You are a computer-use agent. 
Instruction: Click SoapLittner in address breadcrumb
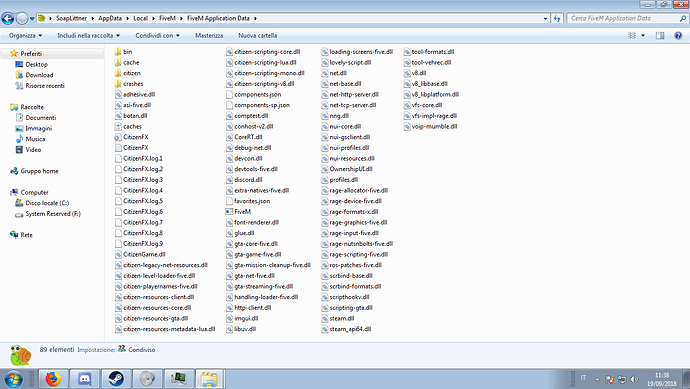click(71, 18)
